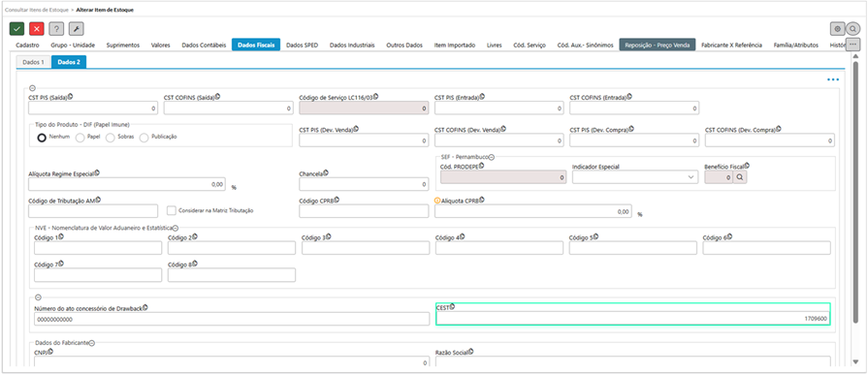Screen dimensions: 868x374
Task: Open the Dados Contábeis tab
Action: pos(204,45)
